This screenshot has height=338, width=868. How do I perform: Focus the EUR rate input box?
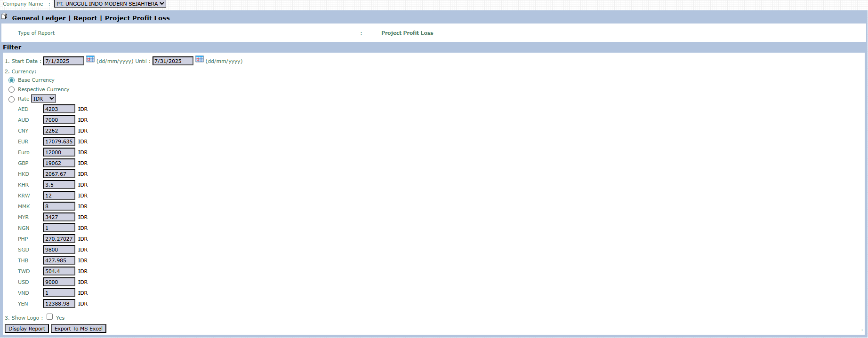(x=59, y=141)
